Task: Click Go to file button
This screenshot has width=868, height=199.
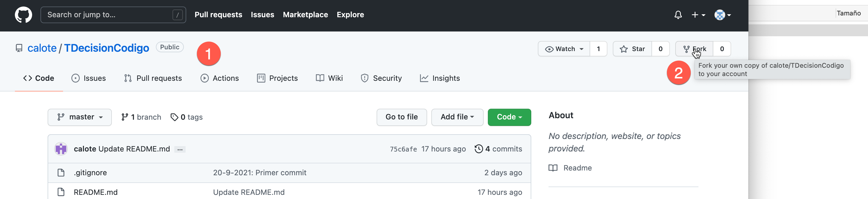Action: tap(401, 117)
